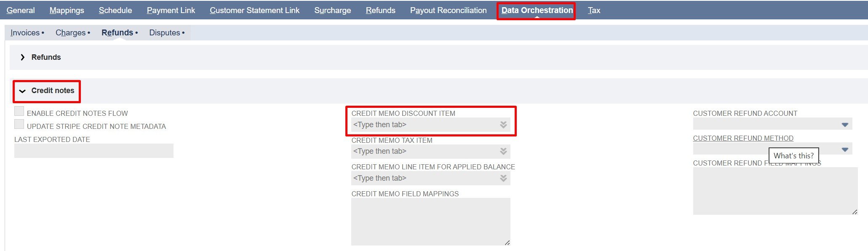
Task: Open Credit Memo Line Item Applied Balance arrows
Action: [503, 178]
